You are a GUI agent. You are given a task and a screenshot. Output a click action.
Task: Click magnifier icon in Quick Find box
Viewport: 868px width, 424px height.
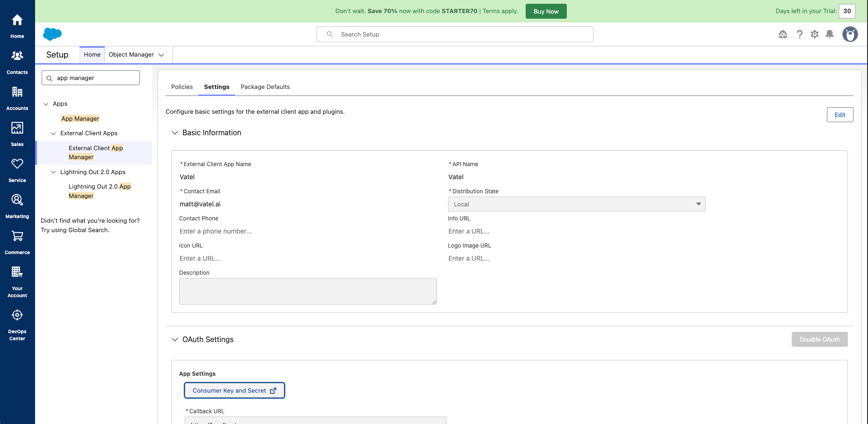50,78
